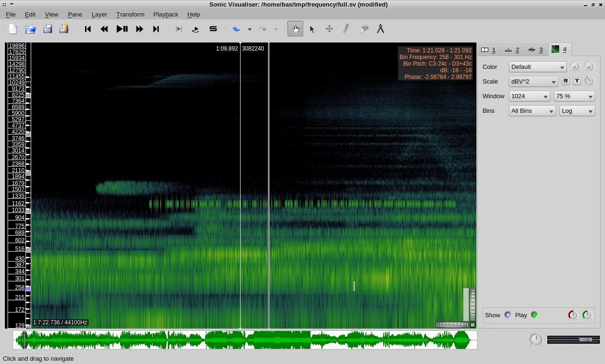Click the vertical frequency range panner
The width and height of the screenshot is (605, 364).
(x=466, y=305)
